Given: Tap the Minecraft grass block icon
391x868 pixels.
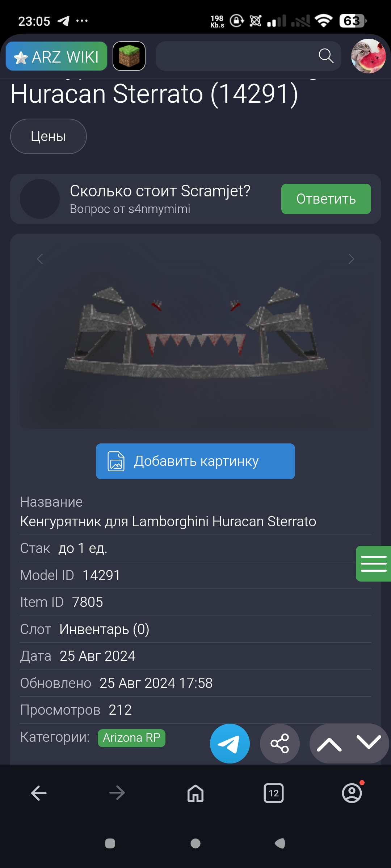Looking at the screenshot, I should coord(129,56).
